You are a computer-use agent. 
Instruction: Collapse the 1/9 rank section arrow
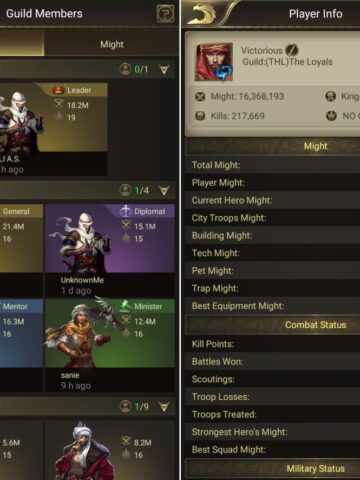[x=164, y=407]
